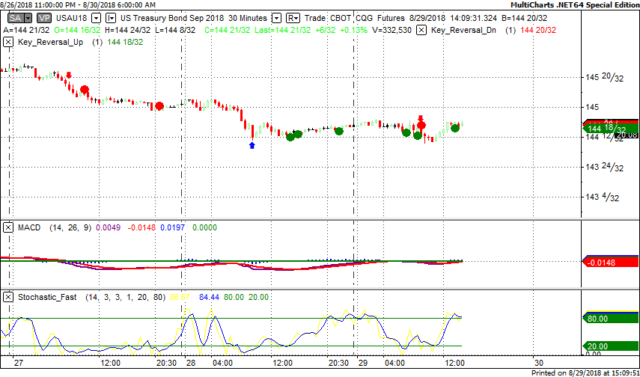Image resolution: width=640 pixels, height=377 pixels.
Task: Click the date label 30 on the time axis
Action: [538, 363]
